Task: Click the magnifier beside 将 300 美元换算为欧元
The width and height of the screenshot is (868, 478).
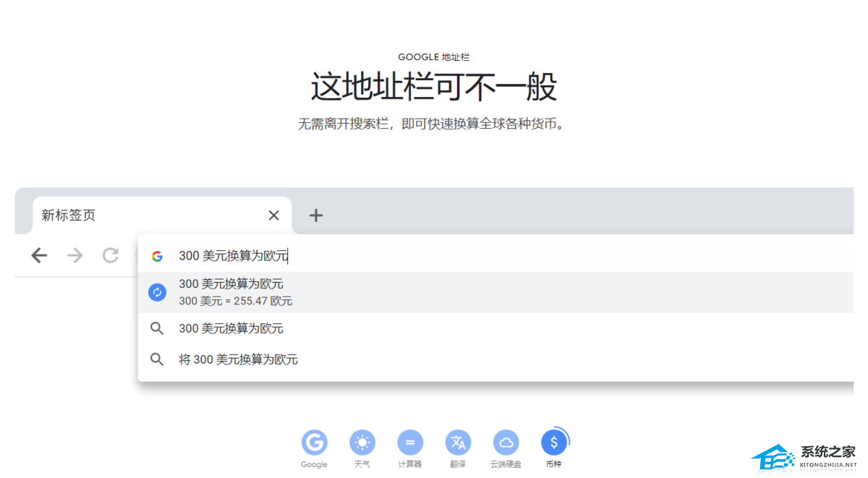Action: tap(157, 359)
